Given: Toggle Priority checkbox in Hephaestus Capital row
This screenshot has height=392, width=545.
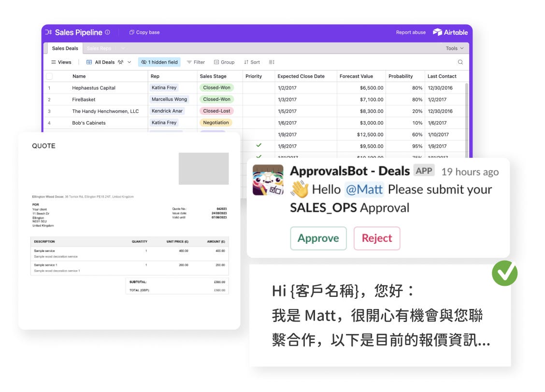Looking at the screenshot, I should pyautogui.click(x=258, y=88).
